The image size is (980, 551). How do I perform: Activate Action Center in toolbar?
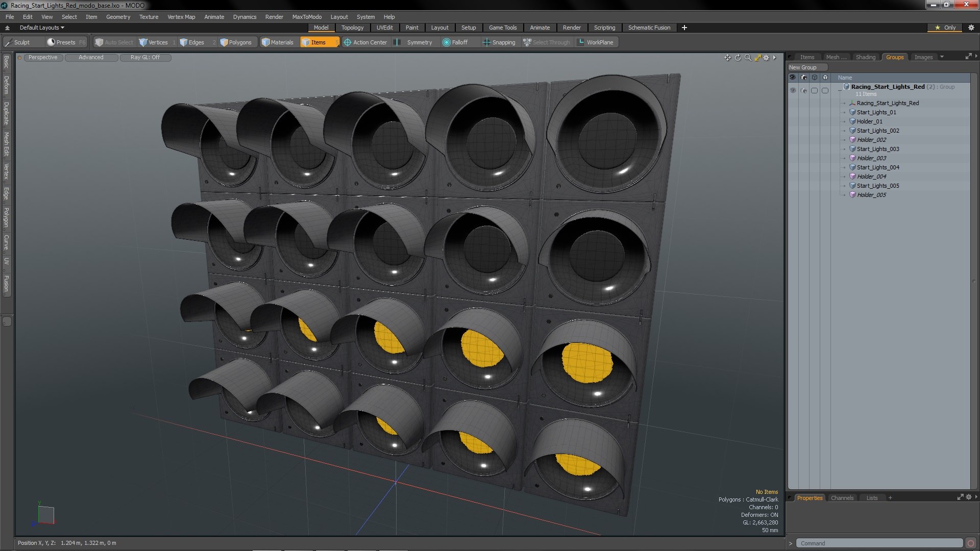tap(365, 42)
